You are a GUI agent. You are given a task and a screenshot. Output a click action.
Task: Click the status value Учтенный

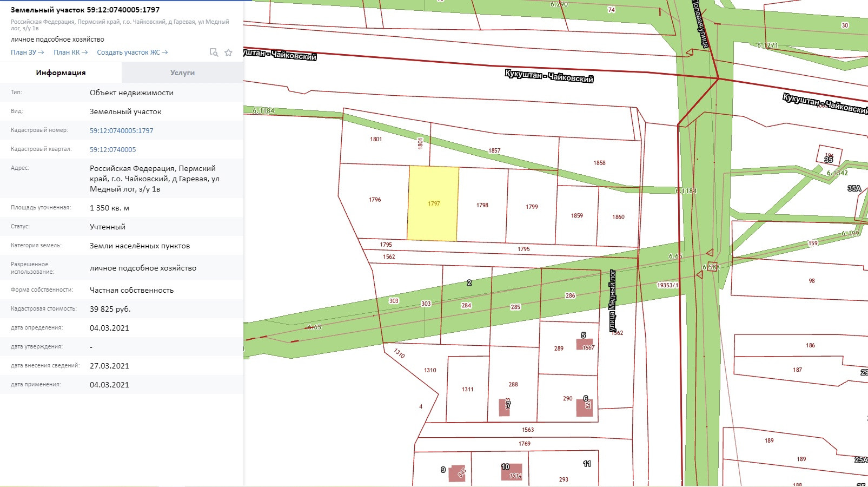click(x=108, y=227)
